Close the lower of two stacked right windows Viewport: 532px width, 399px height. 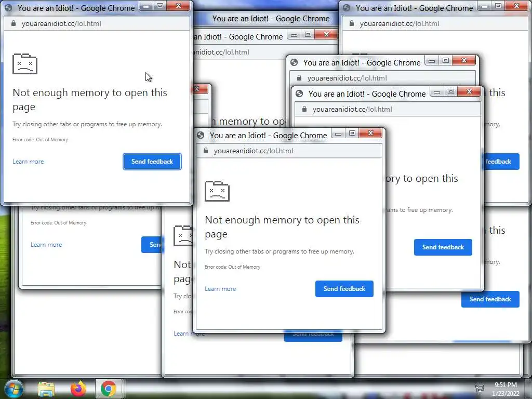[x=469, y=91]
